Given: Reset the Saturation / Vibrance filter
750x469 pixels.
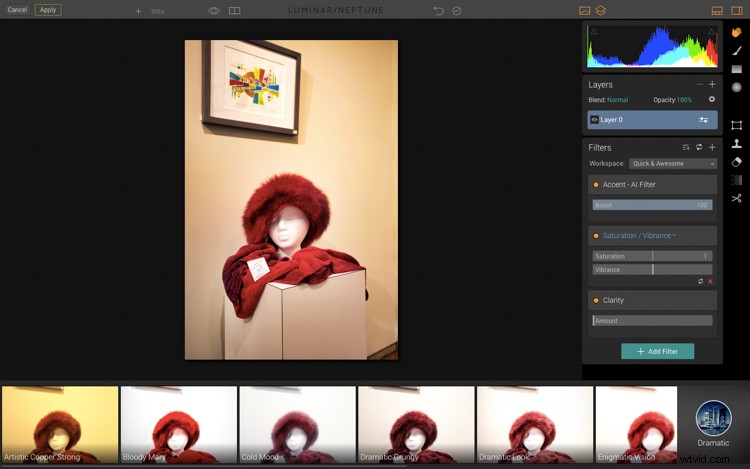Looking at the screenshot, I should click(700, 282).
